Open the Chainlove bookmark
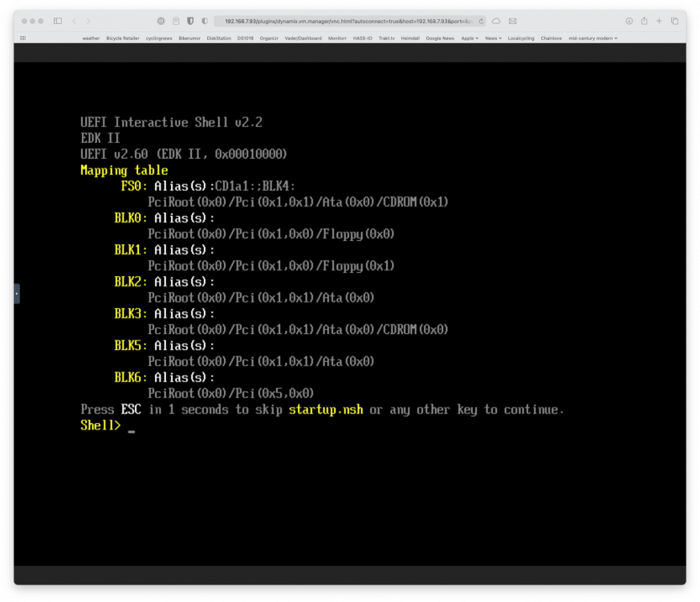Viewport: 700px width, 602px height. [551, 39]
